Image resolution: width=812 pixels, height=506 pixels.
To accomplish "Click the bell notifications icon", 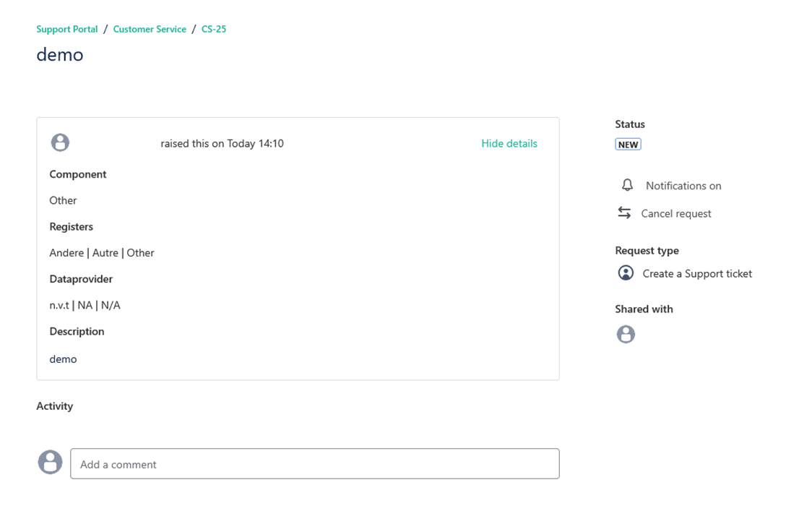I will point(627,185).
